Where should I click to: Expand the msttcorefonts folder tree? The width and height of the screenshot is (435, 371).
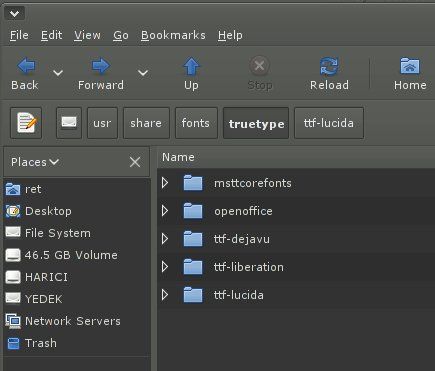pos(165,183)
